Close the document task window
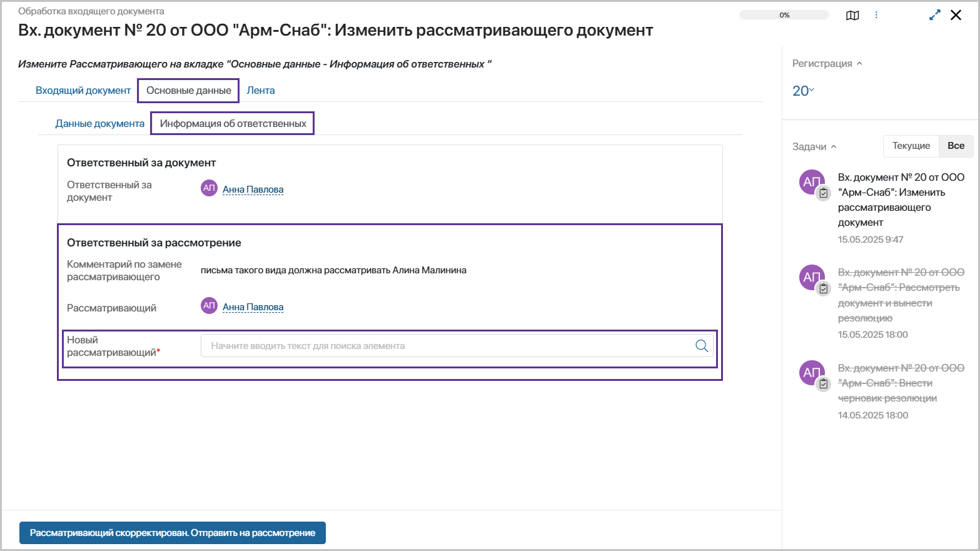This screenshot has height=551, width=980. coord(956,15)
